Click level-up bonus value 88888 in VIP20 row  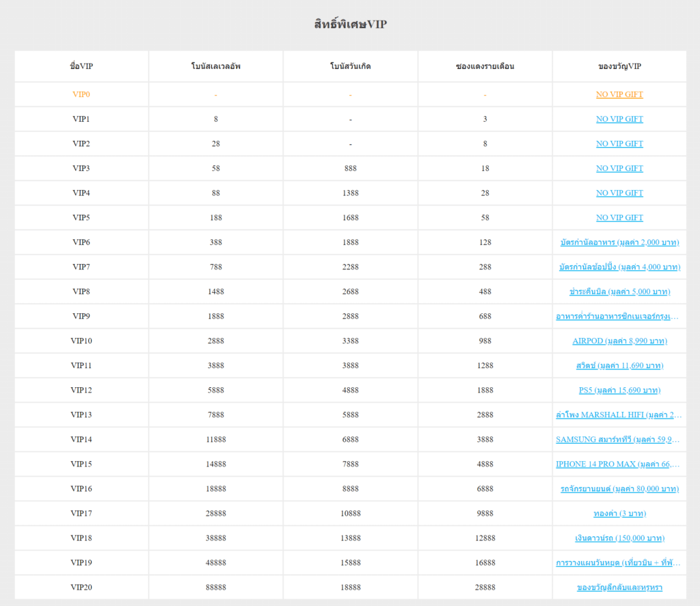click(x=215, y=588)
